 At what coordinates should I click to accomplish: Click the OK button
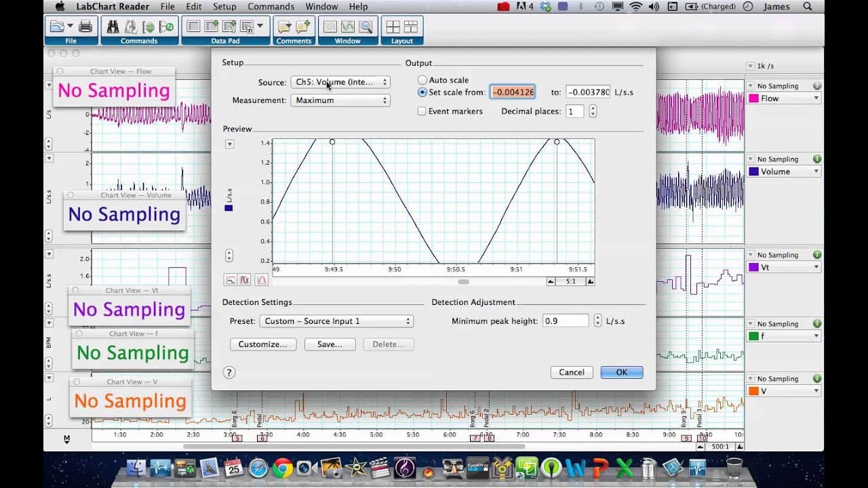tap(622, 372)
